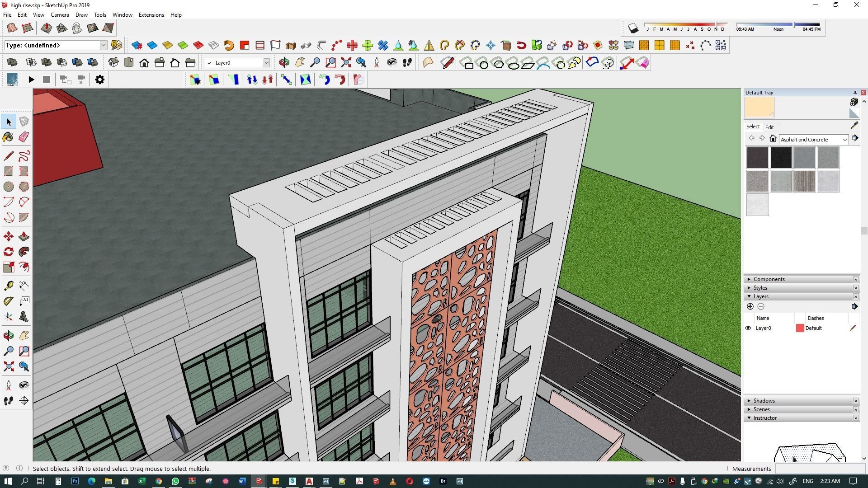Open Windows Start menu
868x488 pixels.
7,481
